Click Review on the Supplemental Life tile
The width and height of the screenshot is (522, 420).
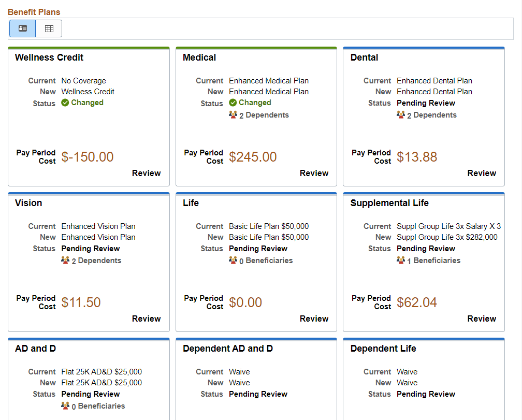click(x=482, y=319)
